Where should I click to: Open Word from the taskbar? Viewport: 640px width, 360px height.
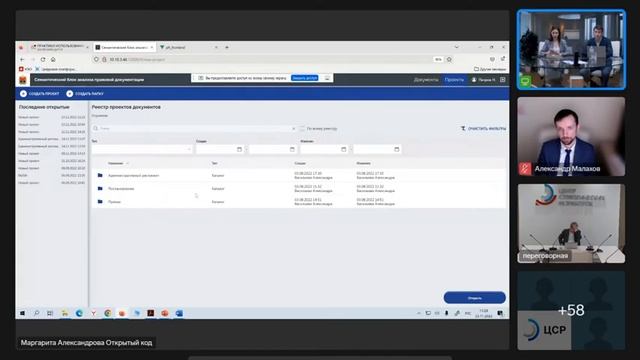179,313
